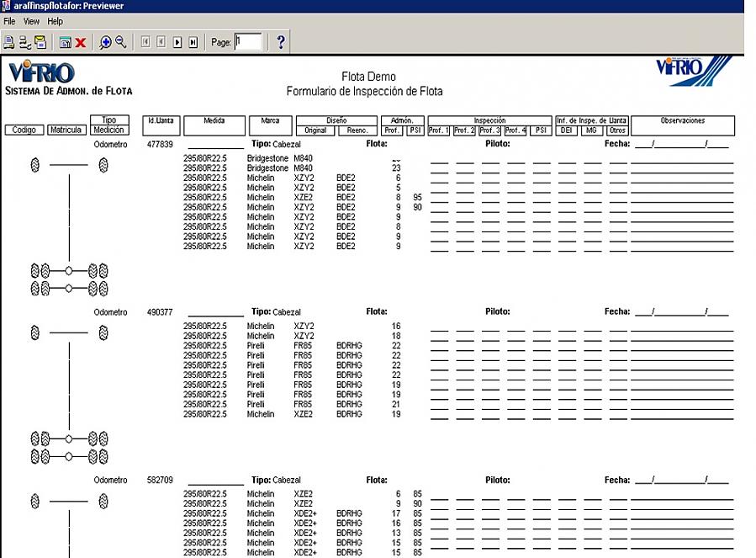Click the 'Prof. 2' sub-header
Screen dimensions: 756x558
[464, 130]
